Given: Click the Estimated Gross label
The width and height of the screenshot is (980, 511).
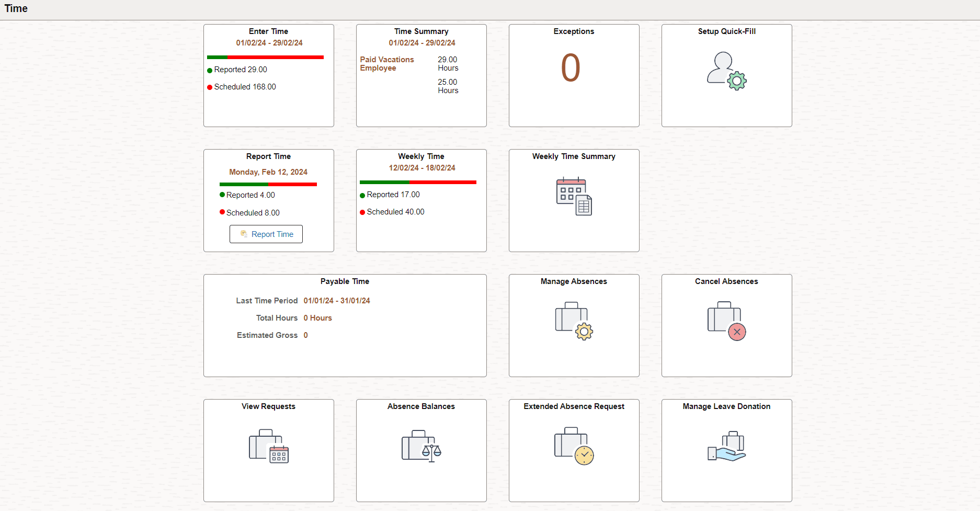Looking at the screenshot, I should pos(267,335).
